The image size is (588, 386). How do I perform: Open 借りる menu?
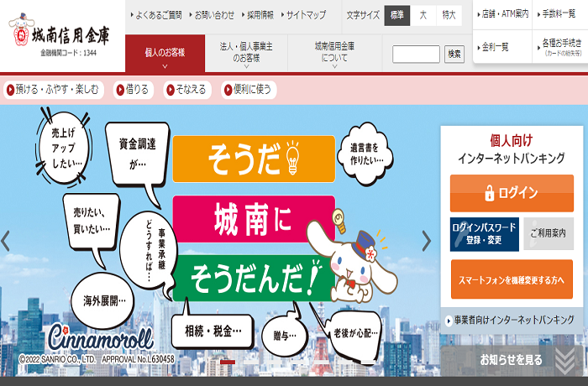pos(134,90)
